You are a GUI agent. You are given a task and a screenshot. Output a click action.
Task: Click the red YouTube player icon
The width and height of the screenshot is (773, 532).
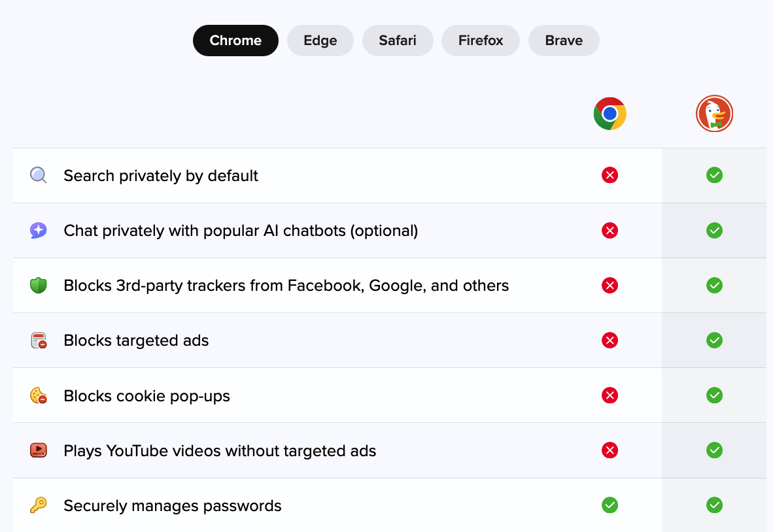click(x=39, y=450)
